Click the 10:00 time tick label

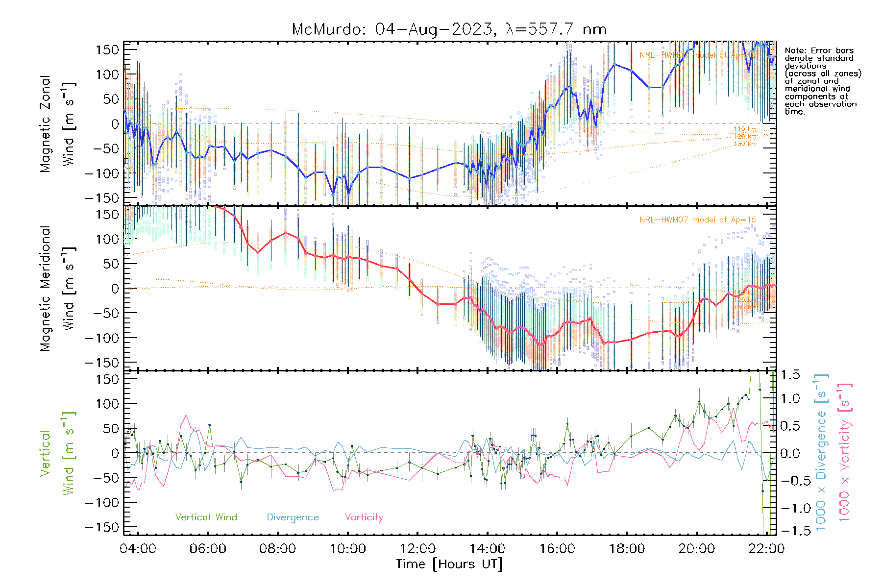347,548
